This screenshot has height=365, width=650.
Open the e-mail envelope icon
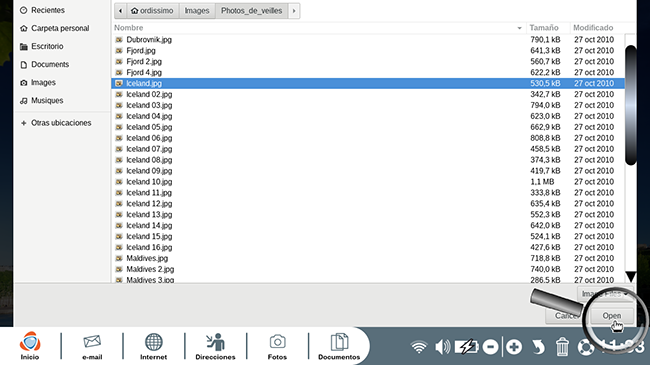(92, 346)
